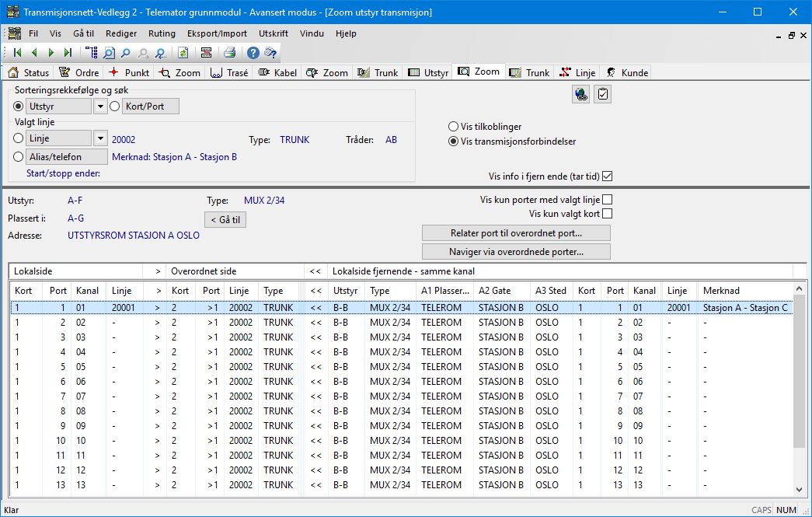Open the Gå til menu

pyautogui.click(x=83, y=33)
